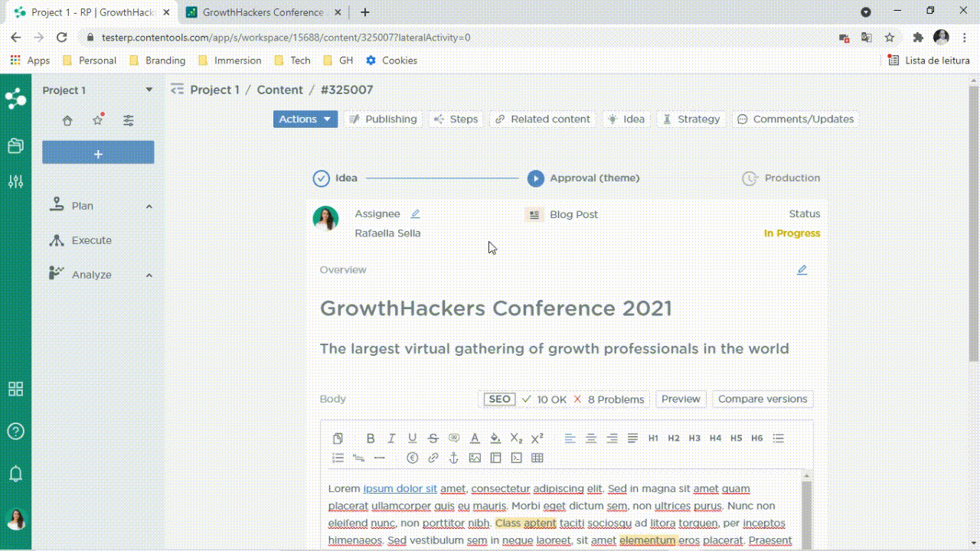Open the Project 1 selector dropdown
Viewport: 980px width, 551px height.
(x=149, y=90)
